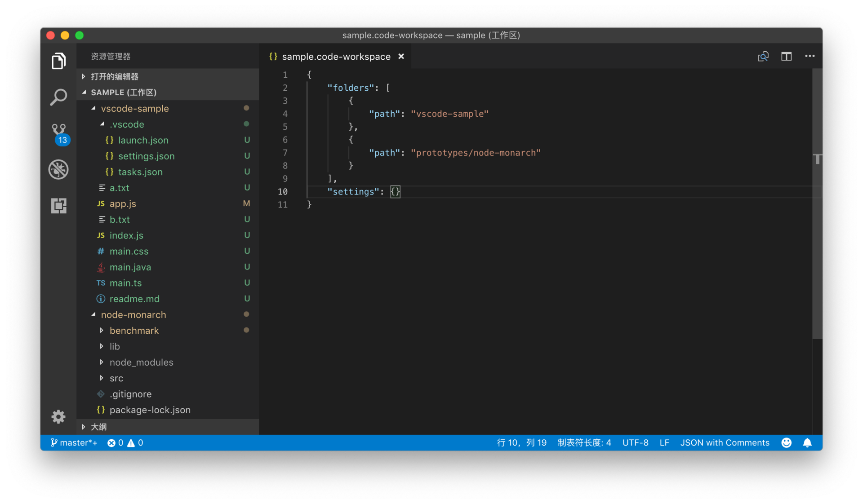
Task: Change language mode JSON with Comments
Action: click(725, 443)
